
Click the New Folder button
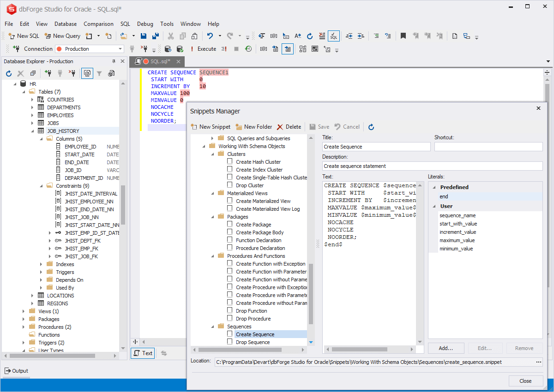(x=253, y=127)
